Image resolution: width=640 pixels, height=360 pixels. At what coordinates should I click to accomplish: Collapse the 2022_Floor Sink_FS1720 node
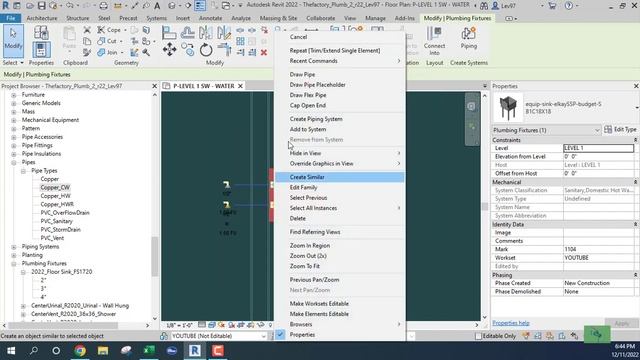pyautogui.click(x=23, y=272)
